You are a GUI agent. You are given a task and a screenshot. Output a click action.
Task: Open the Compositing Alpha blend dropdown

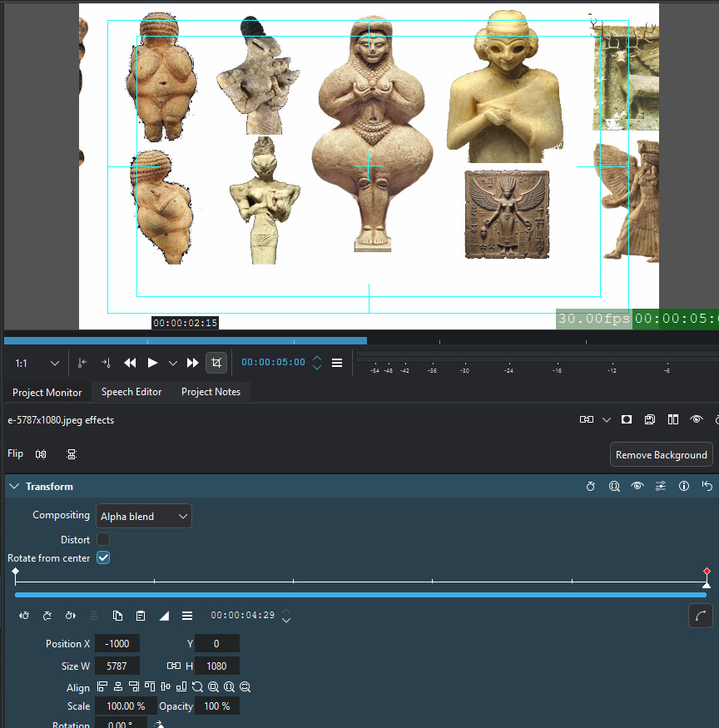click(x=144, y=517)
